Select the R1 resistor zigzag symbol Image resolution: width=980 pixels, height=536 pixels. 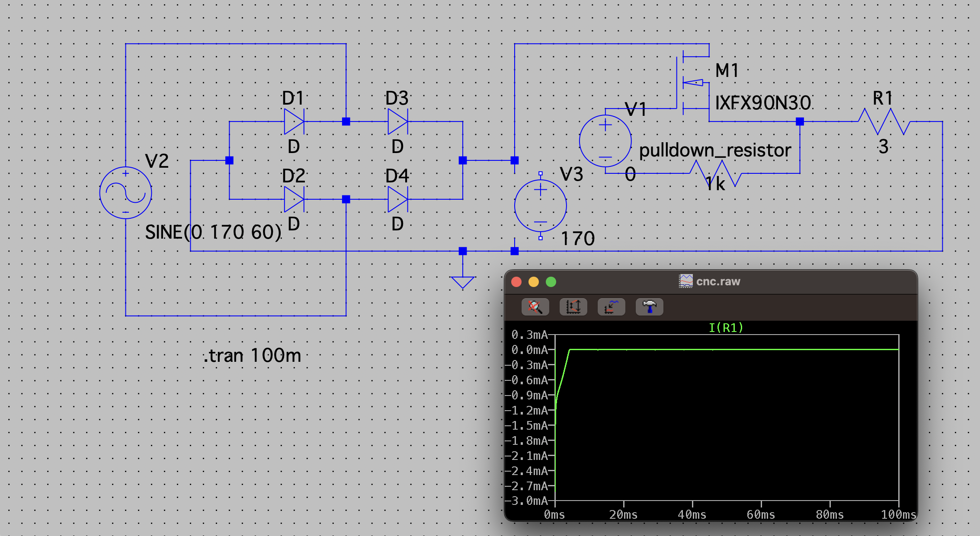pyautogui.click(x=884, y=121)
